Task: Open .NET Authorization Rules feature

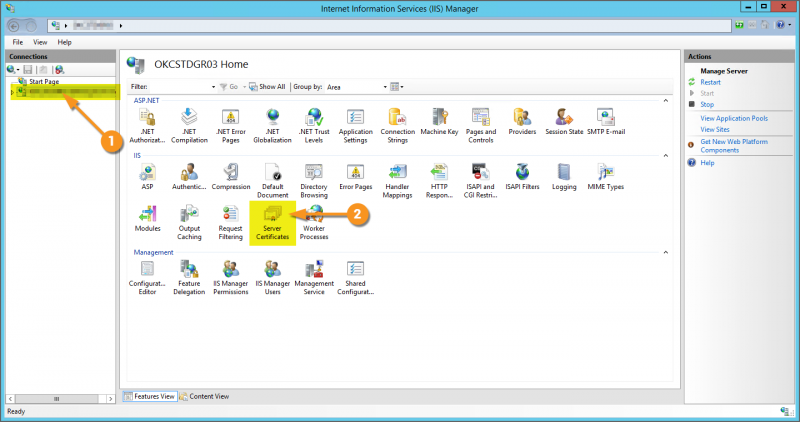Action: pos(147,126)
